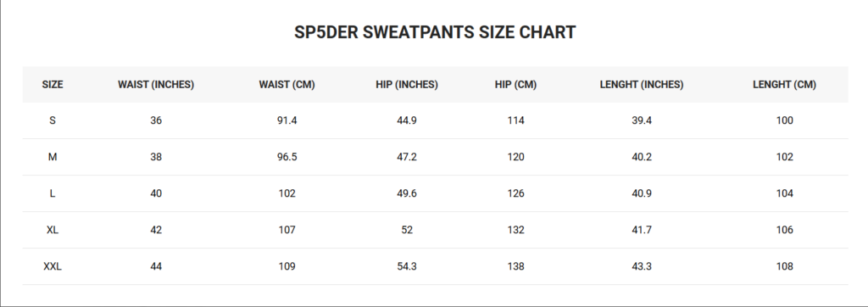Select the size S row label

tap(53, 120)
